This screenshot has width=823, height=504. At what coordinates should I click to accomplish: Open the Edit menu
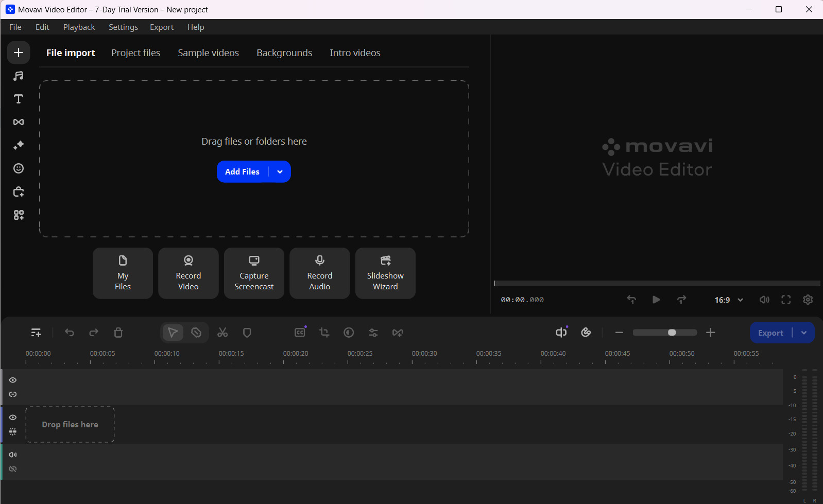(42, 27)
